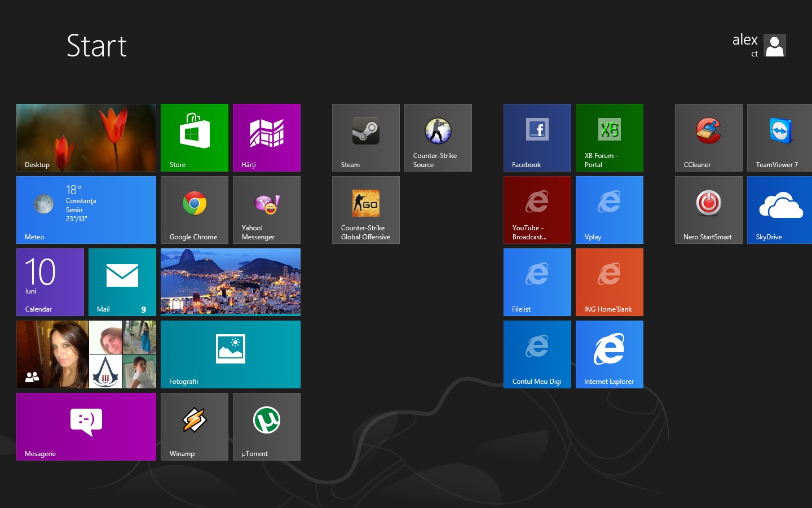The width and height of the screenshot is (812, 508).
Task: Launch CCleaner
Action: pos(709,138)
